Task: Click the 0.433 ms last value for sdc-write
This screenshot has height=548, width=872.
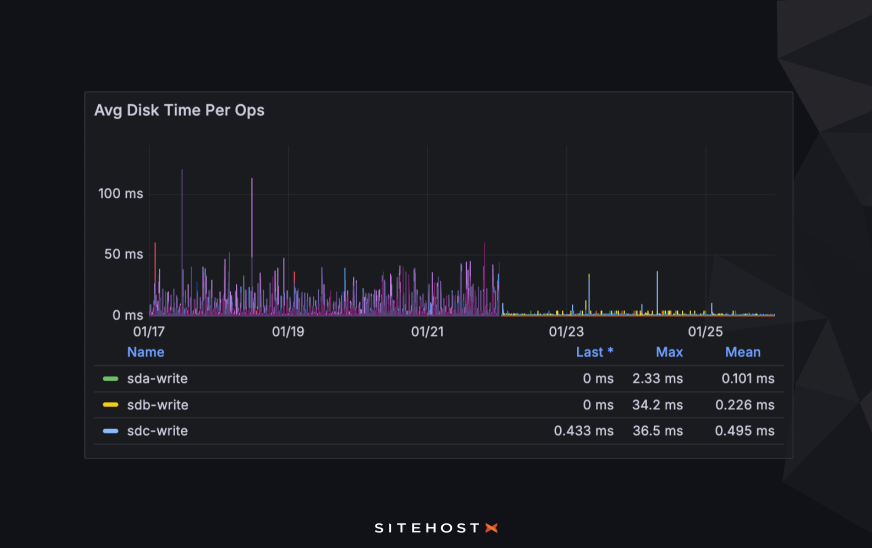Action: pos(584,431)
